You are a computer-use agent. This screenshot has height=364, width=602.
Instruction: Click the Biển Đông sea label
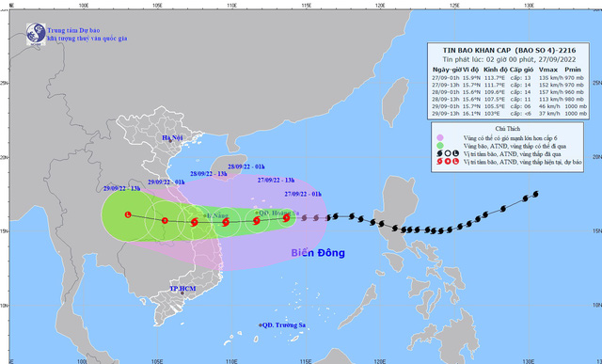click(318, 253)
